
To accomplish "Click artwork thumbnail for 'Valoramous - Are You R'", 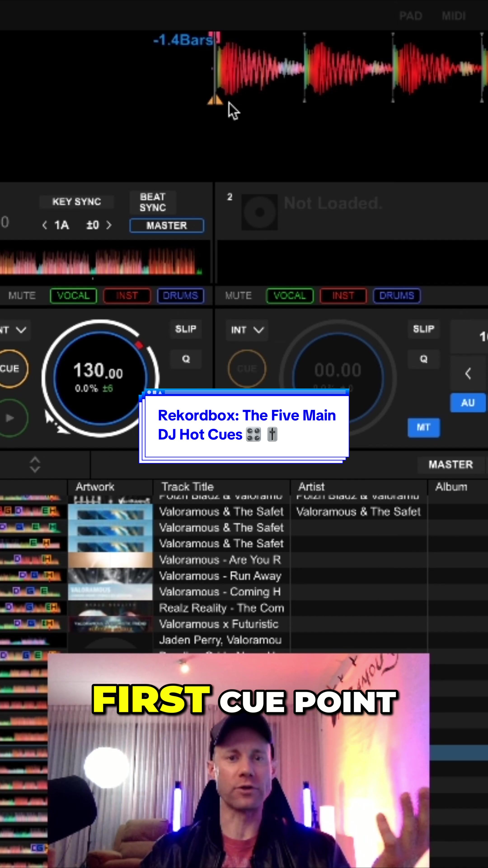I will (x=110, y=560).
